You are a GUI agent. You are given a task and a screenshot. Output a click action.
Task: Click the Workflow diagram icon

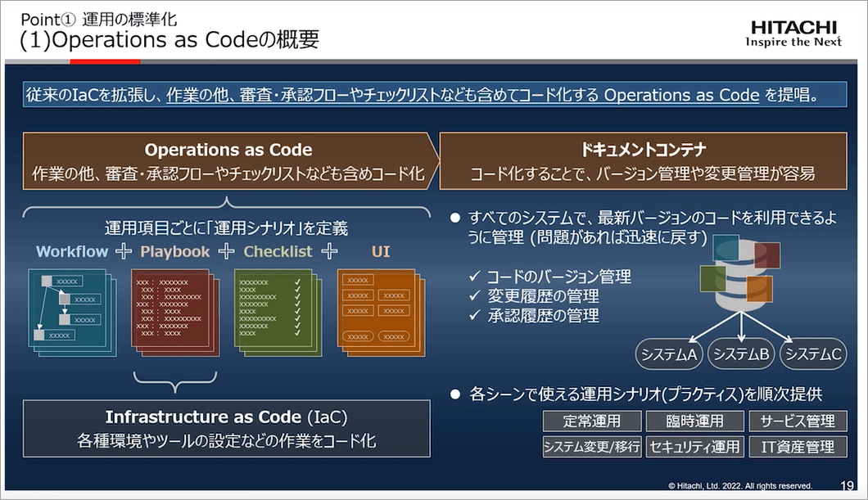[69, 309]
